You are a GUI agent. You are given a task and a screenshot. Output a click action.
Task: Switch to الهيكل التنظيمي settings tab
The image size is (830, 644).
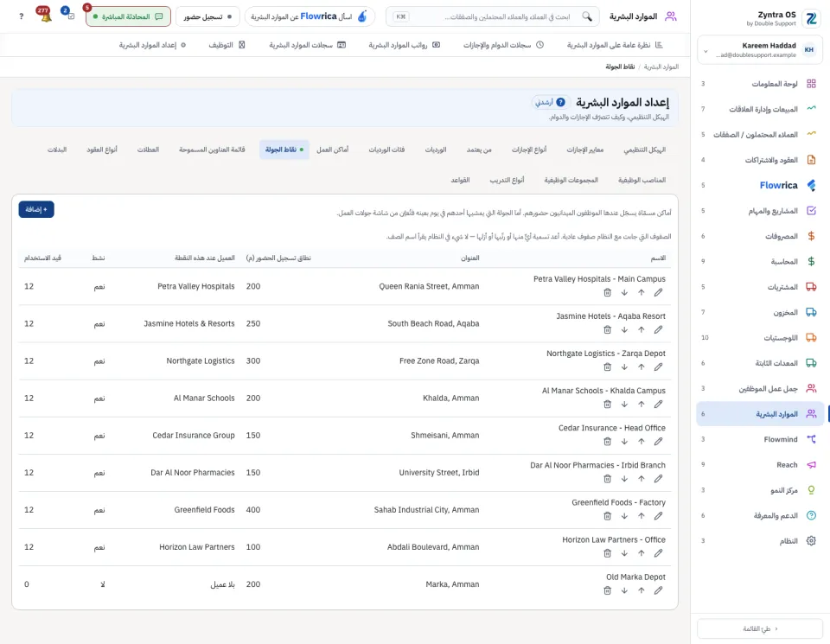click(644, 150)
